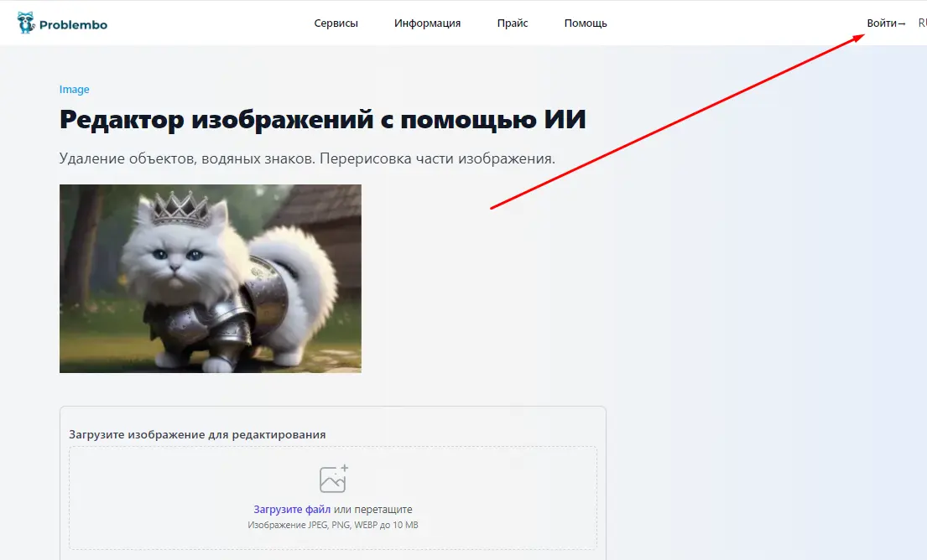
Task: Click the Problembo raccoon logo icon
Action: (26, 23)
